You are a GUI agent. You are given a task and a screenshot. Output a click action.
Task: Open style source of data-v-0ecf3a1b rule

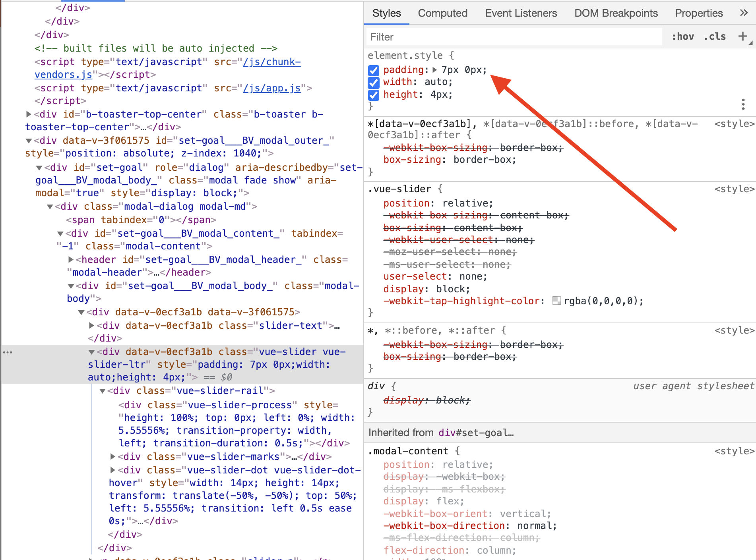coord(734,124)
